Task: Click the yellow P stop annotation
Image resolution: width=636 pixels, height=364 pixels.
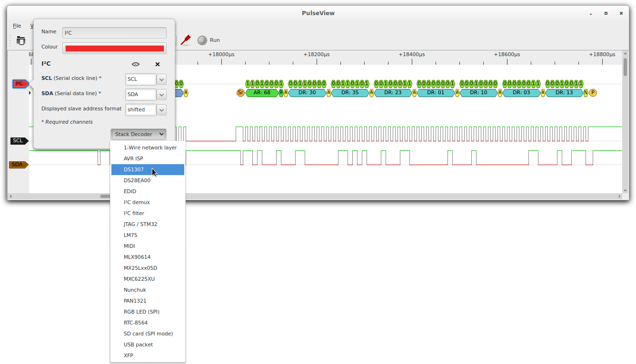Action: (593, 93)
